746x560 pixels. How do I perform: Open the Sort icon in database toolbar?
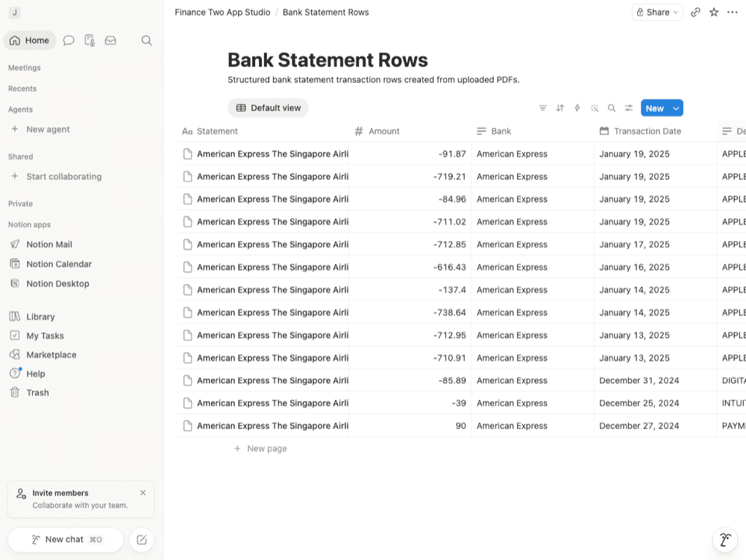tap(560, 108)
